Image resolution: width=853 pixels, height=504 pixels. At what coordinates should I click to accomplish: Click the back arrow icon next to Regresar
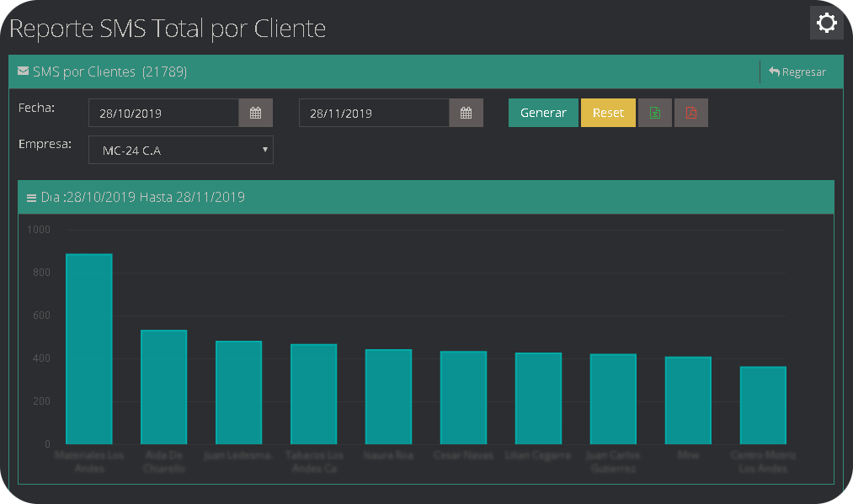click(772, 72)
